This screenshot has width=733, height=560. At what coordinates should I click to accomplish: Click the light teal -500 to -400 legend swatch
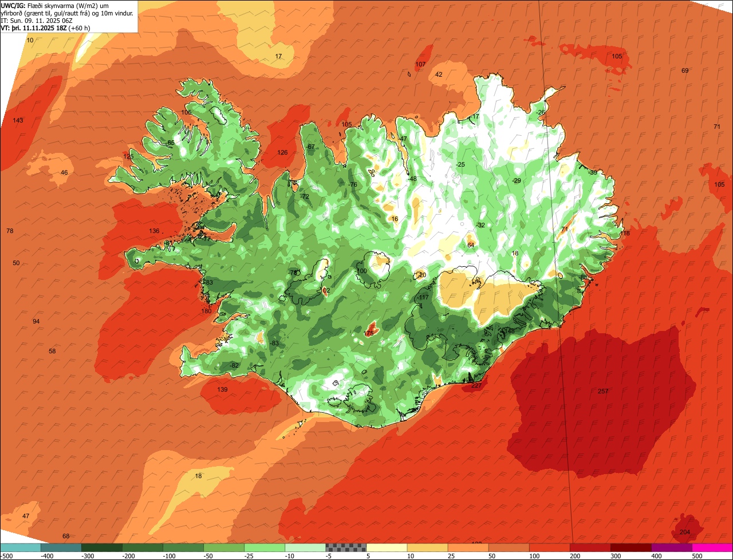(x=20, y=547)
